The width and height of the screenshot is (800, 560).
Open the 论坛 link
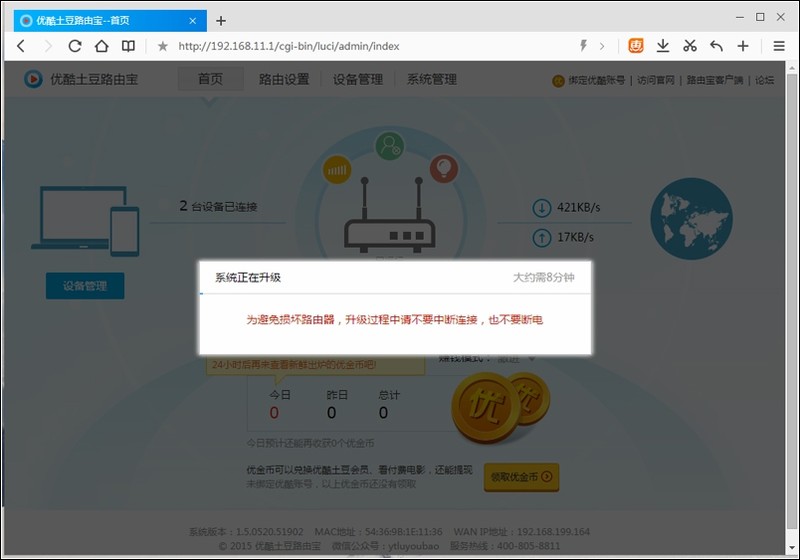point(764,80)
